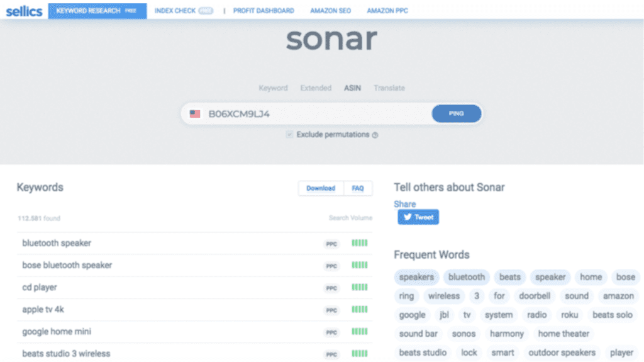Click search volume bars for cd player
644x362 pixels.
point(359,287)
